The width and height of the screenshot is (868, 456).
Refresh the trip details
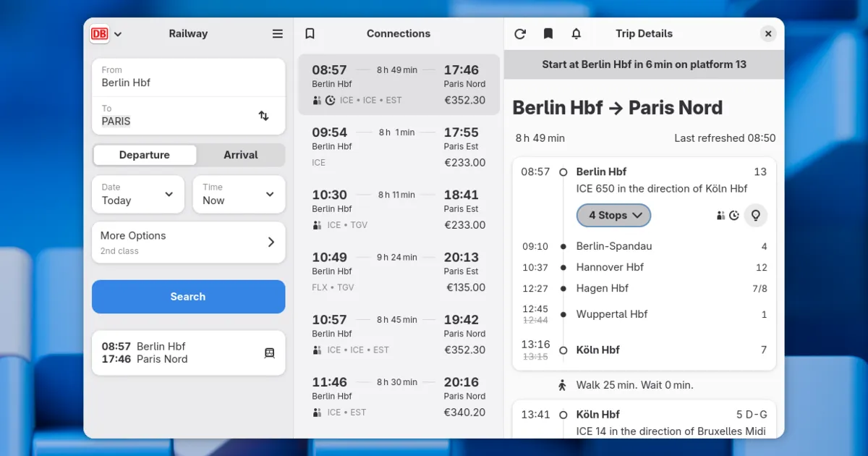click(x=519, y=34)
